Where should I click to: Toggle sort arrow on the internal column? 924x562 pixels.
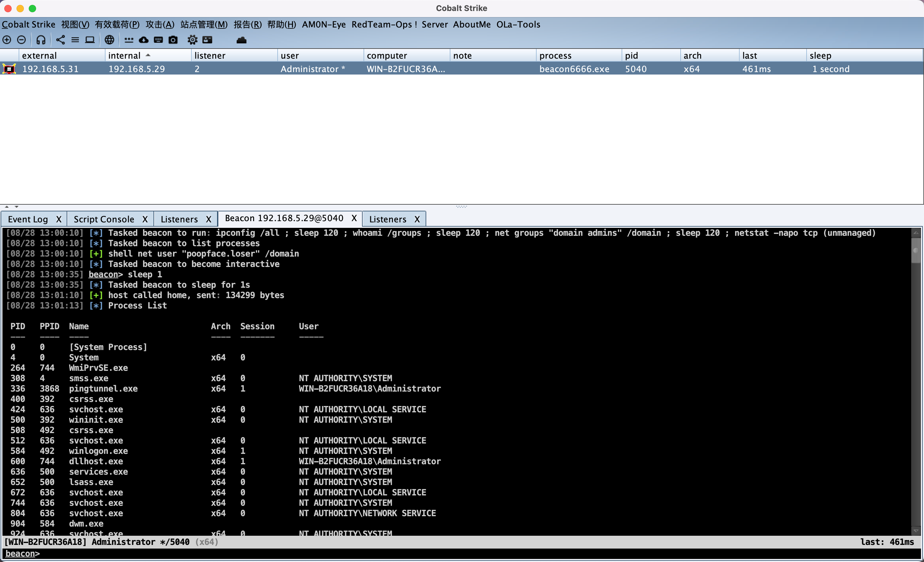148,55
